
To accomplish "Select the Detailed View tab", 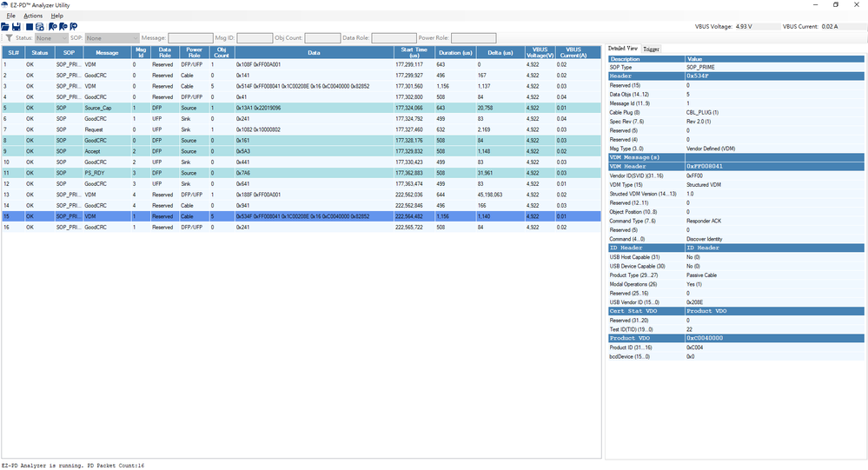I will [x=623, y=49].
